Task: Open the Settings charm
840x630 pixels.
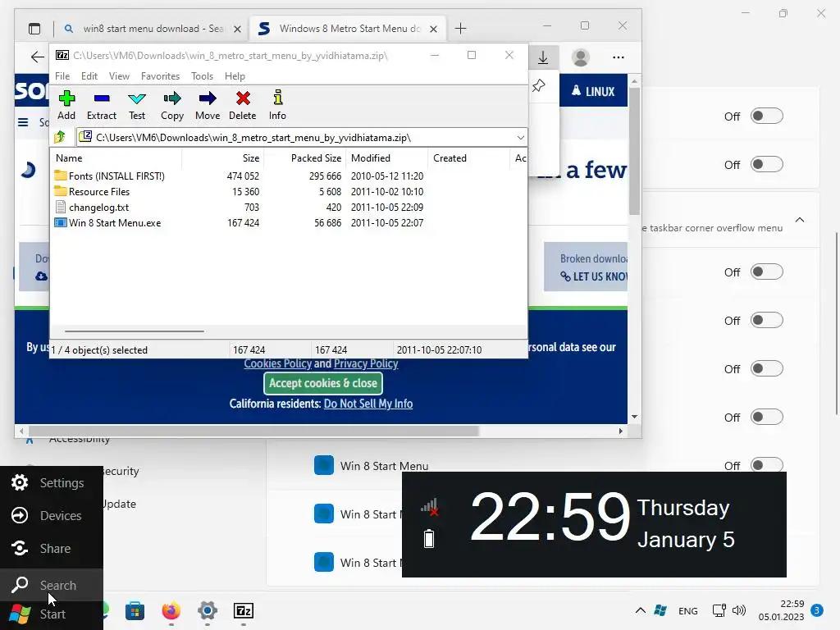Action: 52,482
